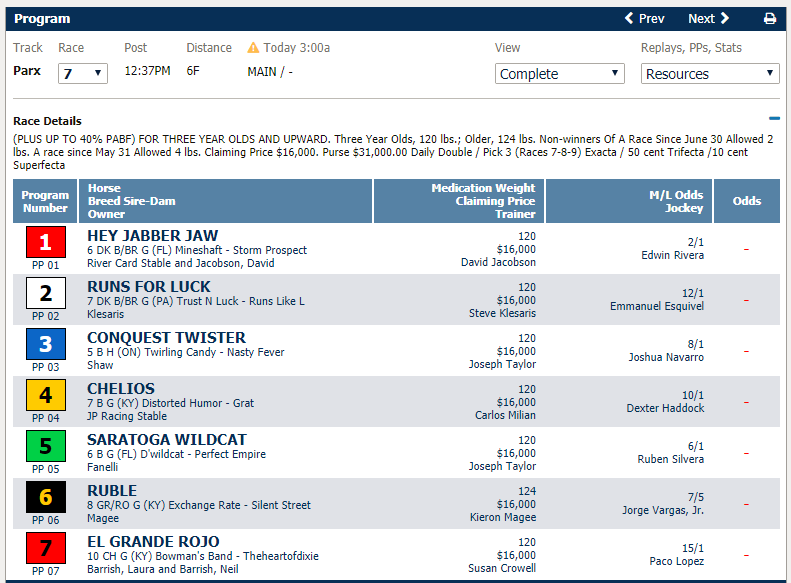Select jockey Dexter Haddock
This screenshot has height=583, width=791.
coord(665,408)
